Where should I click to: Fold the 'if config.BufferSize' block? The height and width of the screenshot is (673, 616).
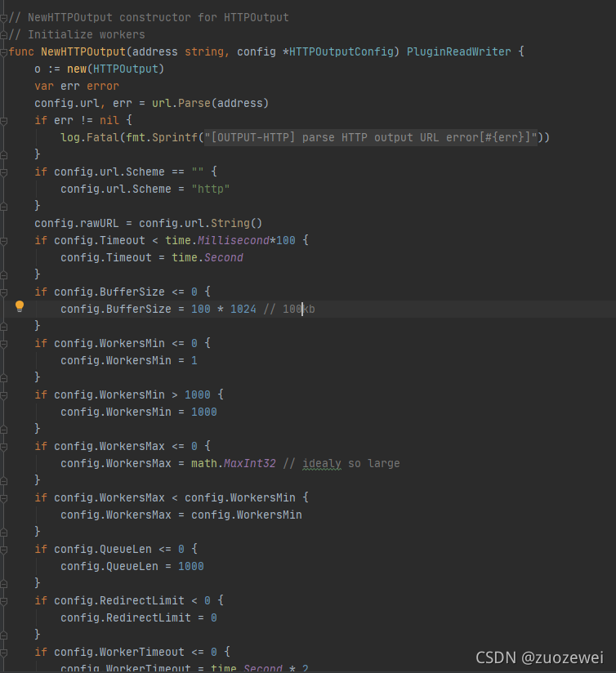[3, 292]
